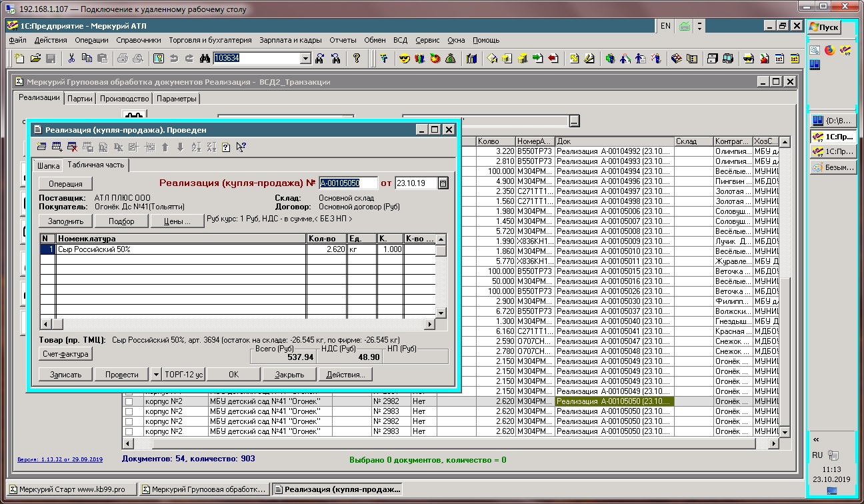Click the horizontal scrollbar of the goods table
Screen dimensions: 864x504
[237, 324]
